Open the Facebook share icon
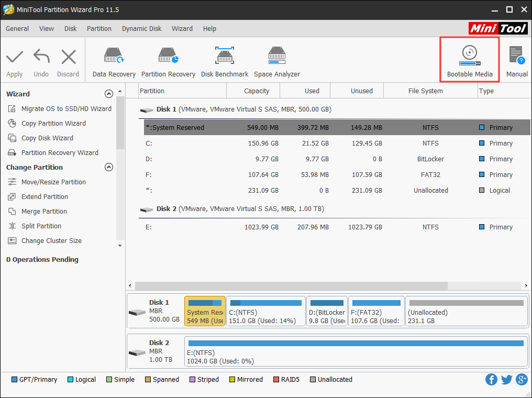The image size is (532, 398). pos(491,379)
